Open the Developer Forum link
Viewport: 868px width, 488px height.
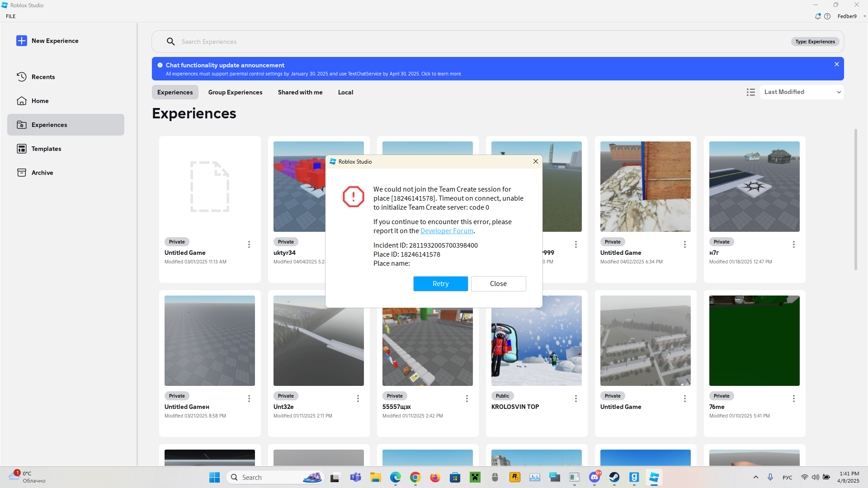pyautogui.click(x=447, y=231)
